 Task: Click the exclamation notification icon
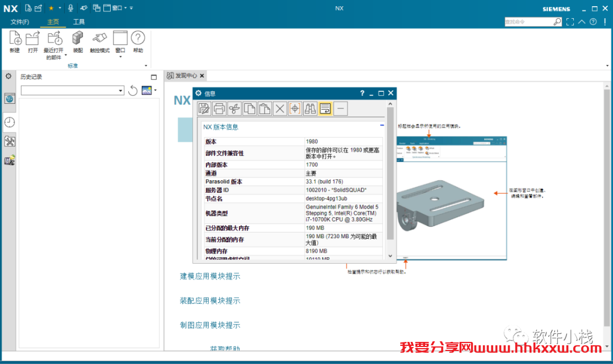(605, 22)
